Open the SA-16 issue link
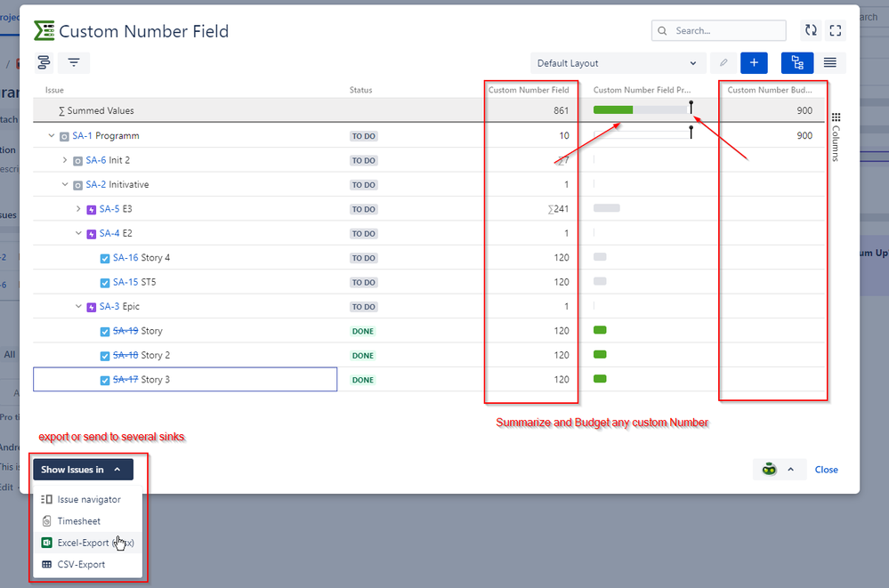This screenshot has width=889, height=588. [x=125, y=257]
